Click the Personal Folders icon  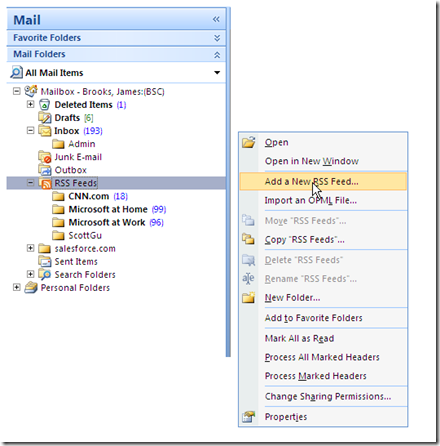(x=31, y=288)
